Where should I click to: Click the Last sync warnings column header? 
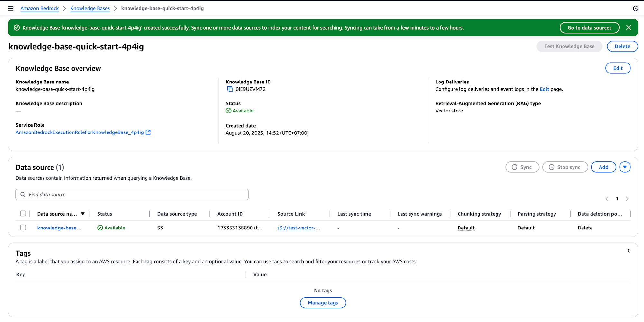[x=420, y=214]
